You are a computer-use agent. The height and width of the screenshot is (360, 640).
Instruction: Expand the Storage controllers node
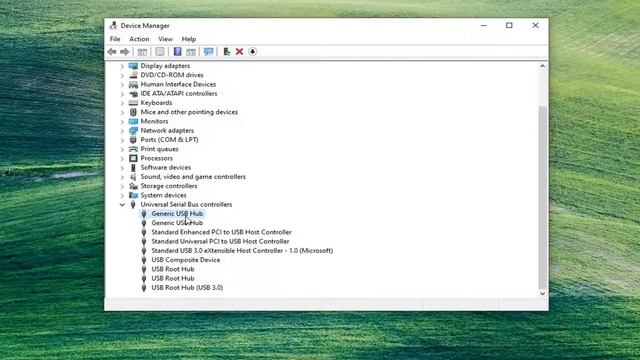pyautogui.click(x=122, y=186)
